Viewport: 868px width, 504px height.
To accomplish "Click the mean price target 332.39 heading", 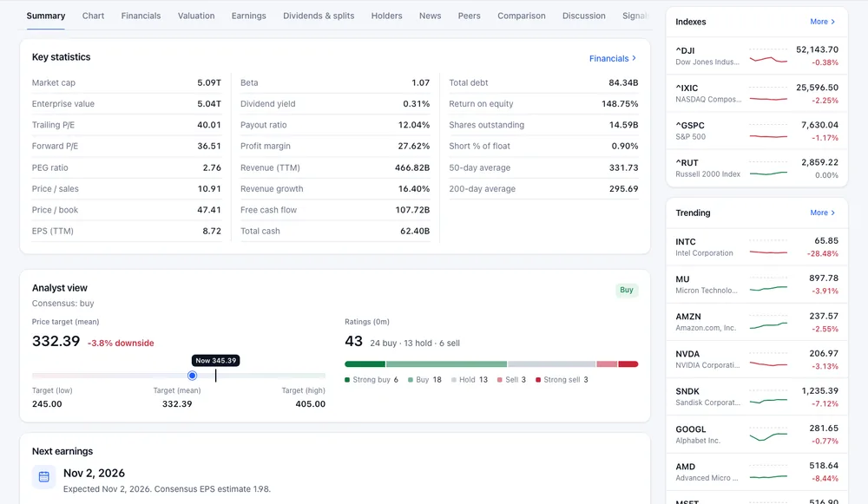I will pos(56,341).
